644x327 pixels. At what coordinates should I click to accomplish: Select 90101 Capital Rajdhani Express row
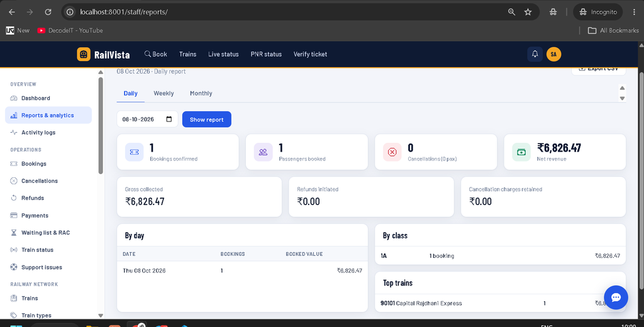click(x=500, y=303)
